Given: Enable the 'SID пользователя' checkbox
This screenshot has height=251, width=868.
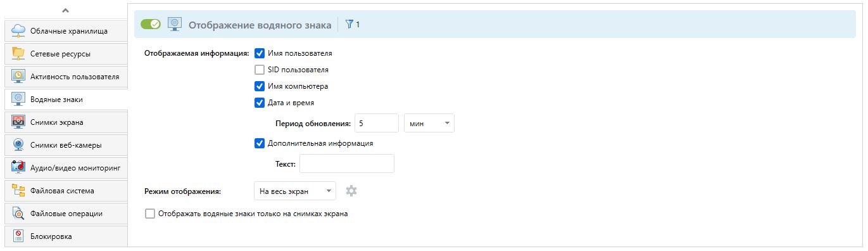Looking at the screenshot, I should click(x=259, y=70).
